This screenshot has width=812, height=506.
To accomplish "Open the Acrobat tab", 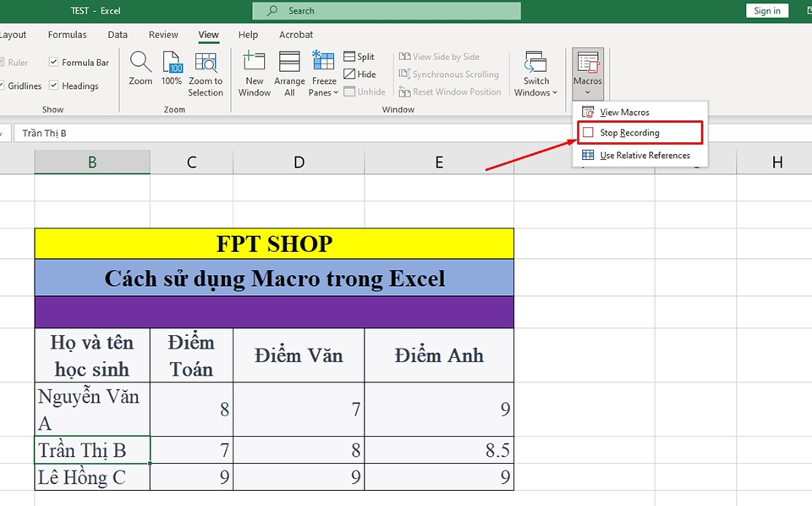I will 296,35.
